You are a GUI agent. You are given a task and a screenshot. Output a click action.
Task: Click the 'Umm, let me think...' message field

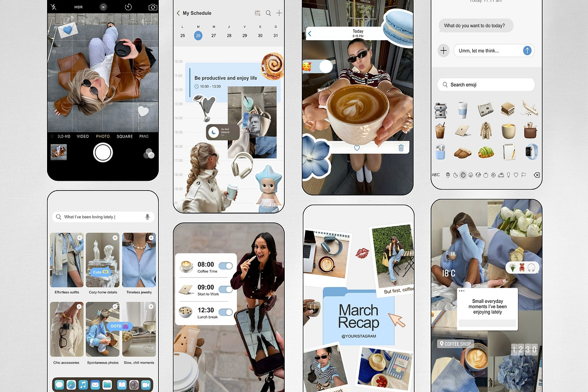click(493, 50)
